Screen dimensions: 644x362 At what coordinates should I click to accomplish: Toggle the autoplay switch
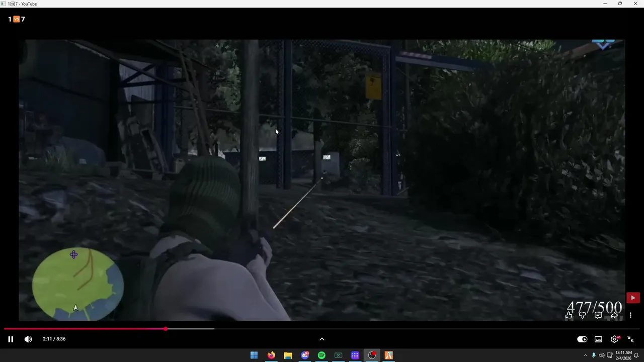tap(582, 339)
